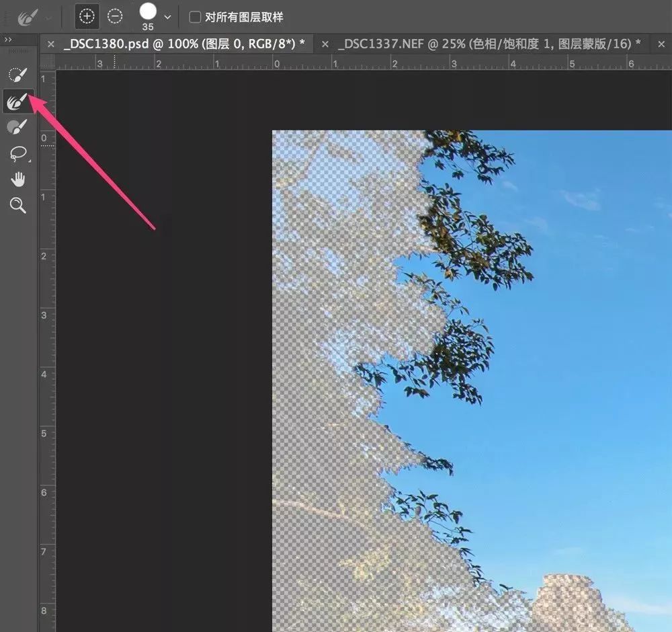672x632 pixels.
Task: Select the Zoom tool
Action: pos(18,205)
